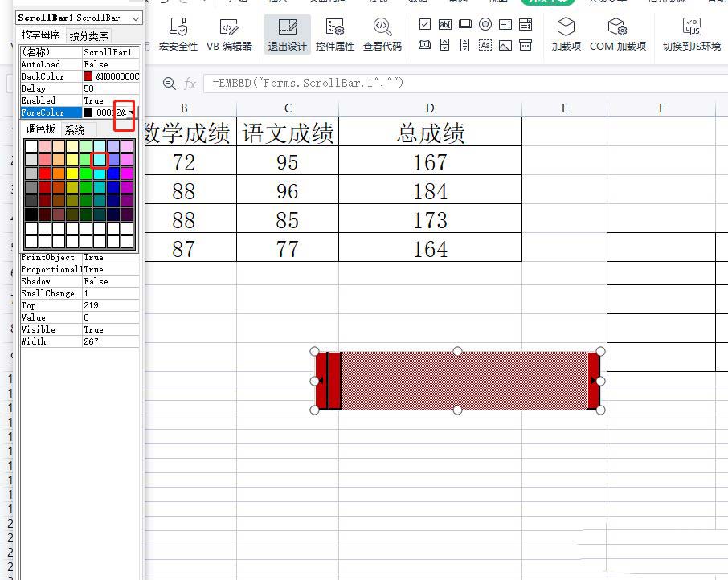Switch to the JS environment
Image resolution: width=728 pixels, height=580 pixels.
(x=692, y=34)
